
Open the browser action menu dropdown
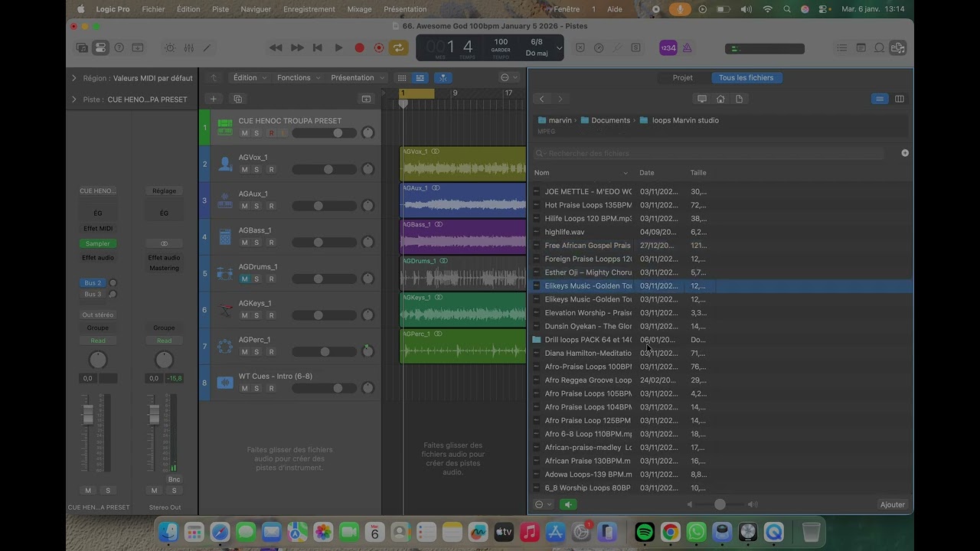pyautogui.click(x=544, y=504)
